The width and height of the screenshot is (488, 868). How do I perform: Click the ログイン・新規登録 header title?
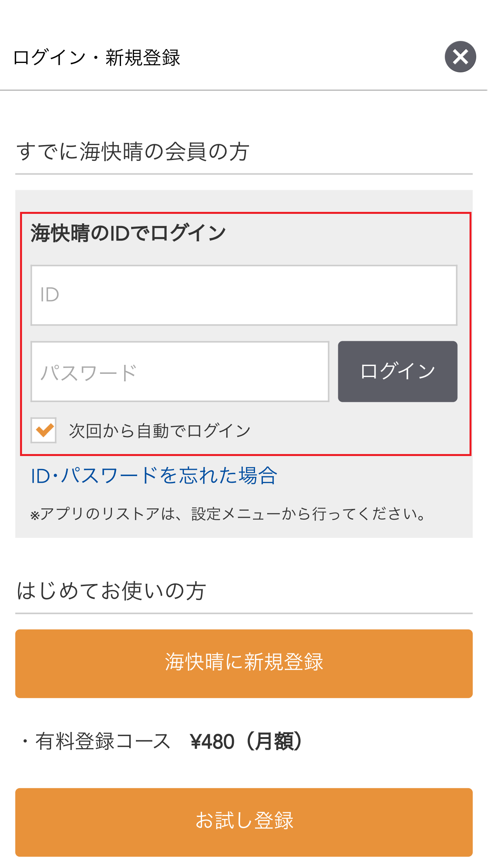97,57
